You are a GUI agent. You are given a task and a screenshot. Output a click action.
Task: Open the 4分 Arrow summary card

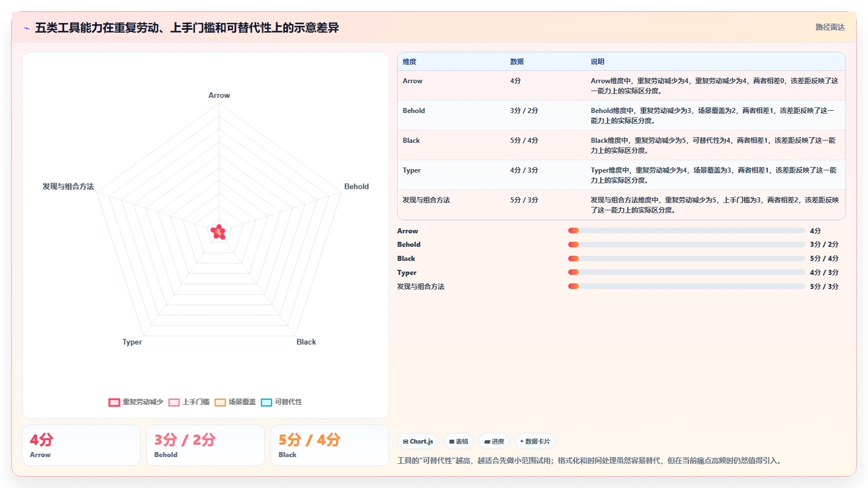tap(81, 445)
